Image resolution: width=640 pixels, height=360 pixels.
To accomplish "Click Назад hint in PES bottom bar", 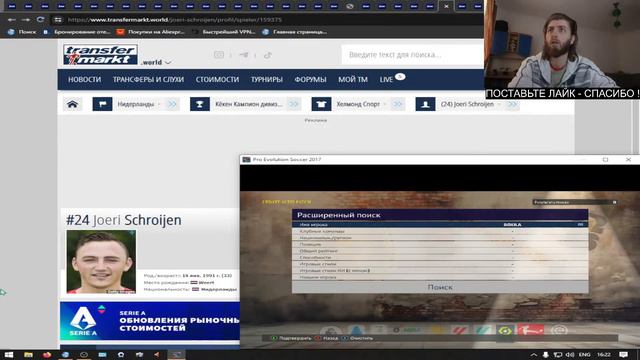I will (326, 338).
